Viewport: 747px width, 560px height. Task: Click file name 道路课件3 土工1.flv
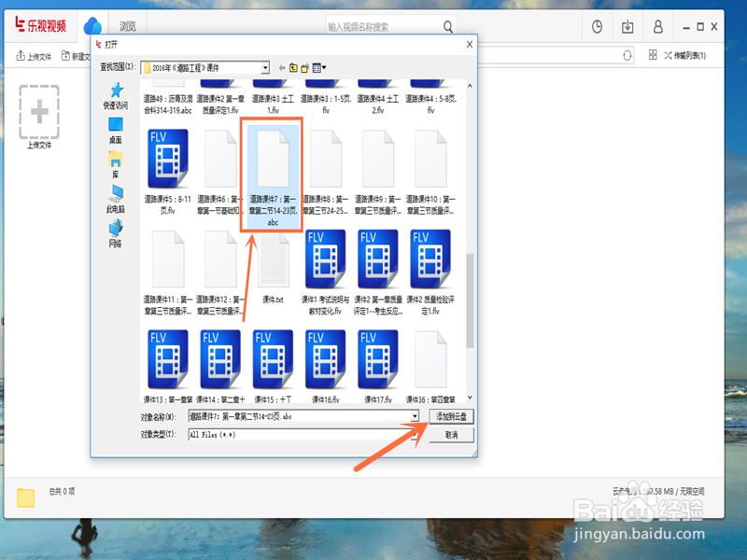click(x=273, y=105)
